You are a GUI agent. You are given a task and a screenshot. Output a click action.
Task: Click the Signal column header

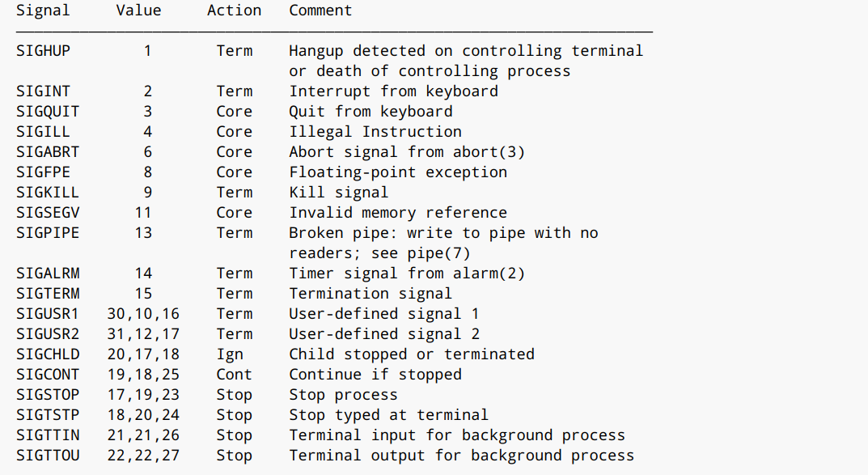(x=43, y=11)
